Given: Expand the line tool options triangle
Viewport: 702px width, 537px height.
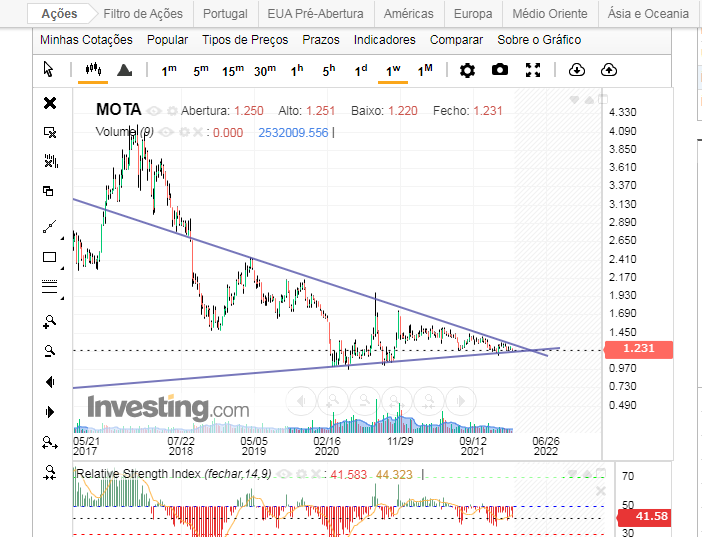Looking at the screenshot, I should tap(62, 238).
